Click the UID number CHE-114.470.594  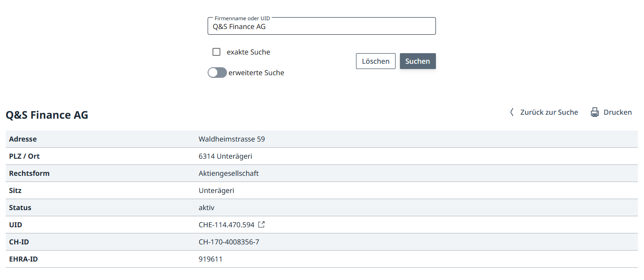click(x=227, y=225)
